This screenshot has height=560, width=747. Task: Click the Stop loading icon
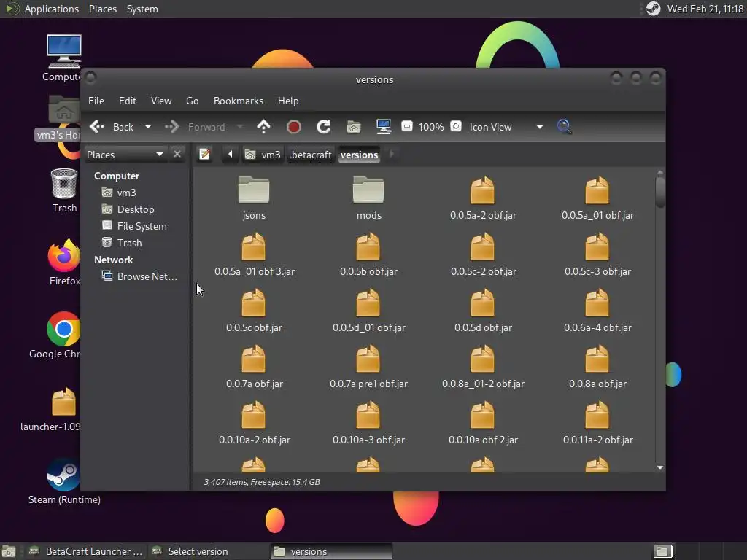point(294,127)
